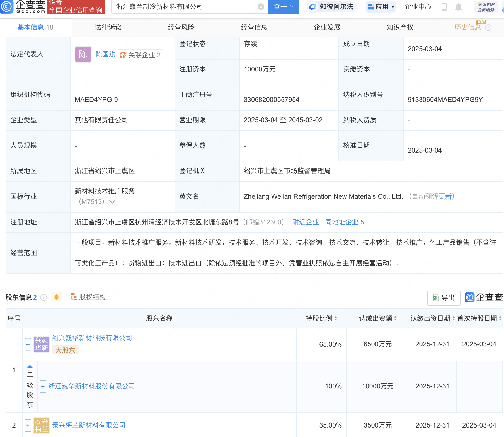Expand 泰兴梅兰新材料 shareholder row
This screenshot has width=504, height=437.
point(28,426)
